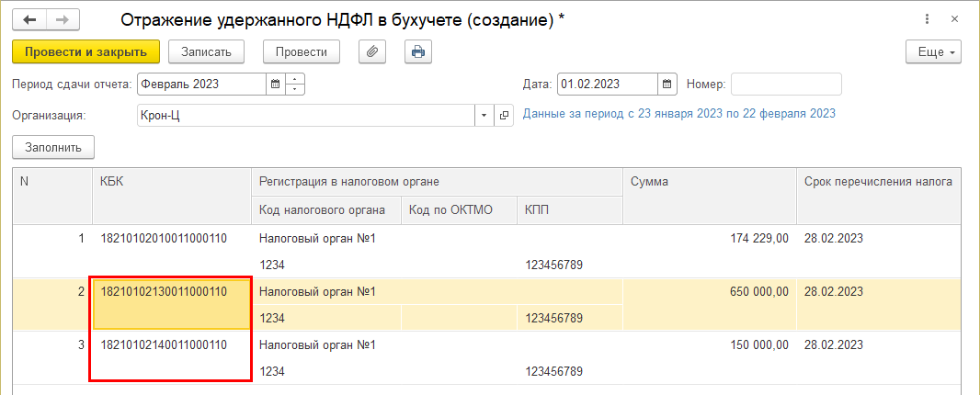Expand the organization dropdown list
The width and height of the screenshot is (980, 395).
click(x=484, y=116)
